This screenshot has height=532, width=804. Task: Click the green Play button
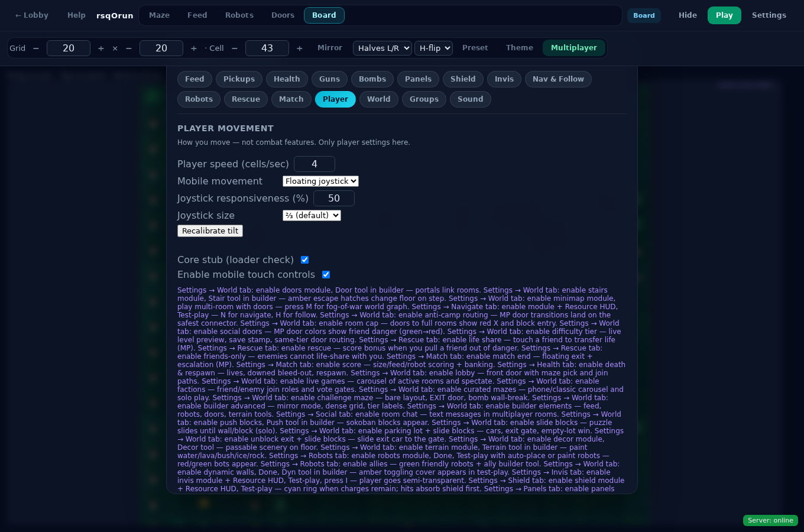[x=724, y=15]
